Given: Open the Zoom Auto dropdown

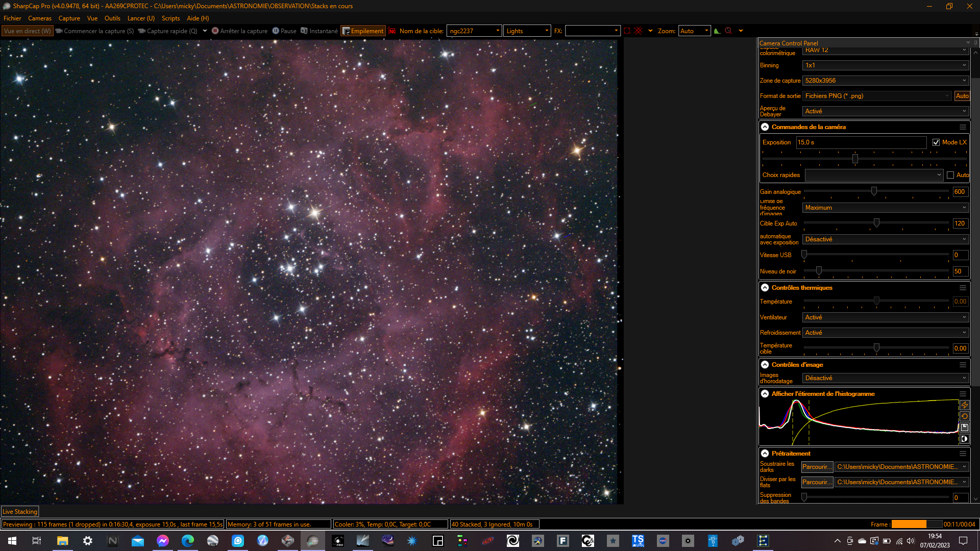Looking at the screenshot, I should pyautogui.click(x=694, y=31).
